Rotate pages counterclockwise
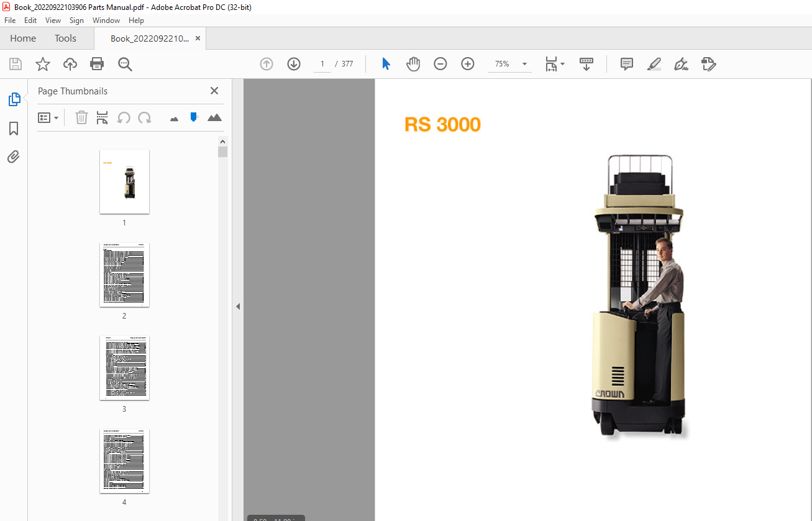812x521 pixels. click(x=124, y=117)
